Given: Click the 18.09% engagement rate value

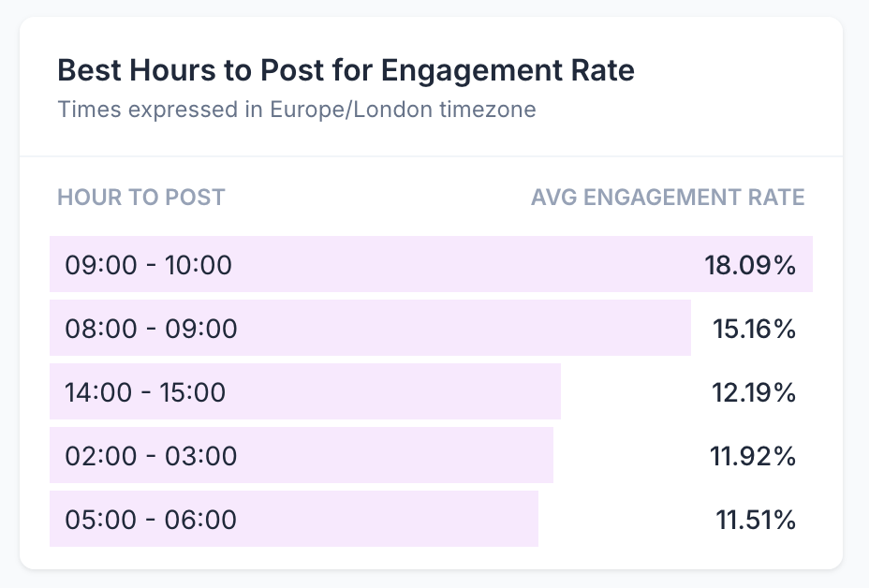Looking at the screenshot, I should point(750,265).
